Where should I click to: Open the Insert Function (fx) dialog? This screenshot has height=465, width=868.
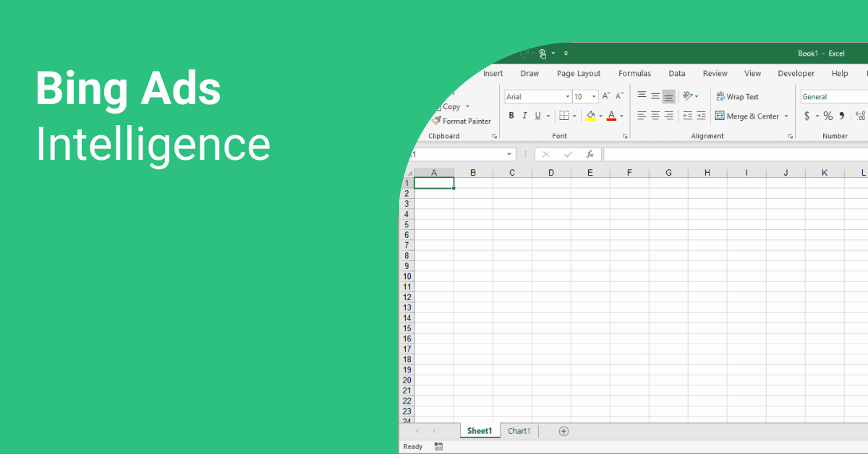point(589,154)
